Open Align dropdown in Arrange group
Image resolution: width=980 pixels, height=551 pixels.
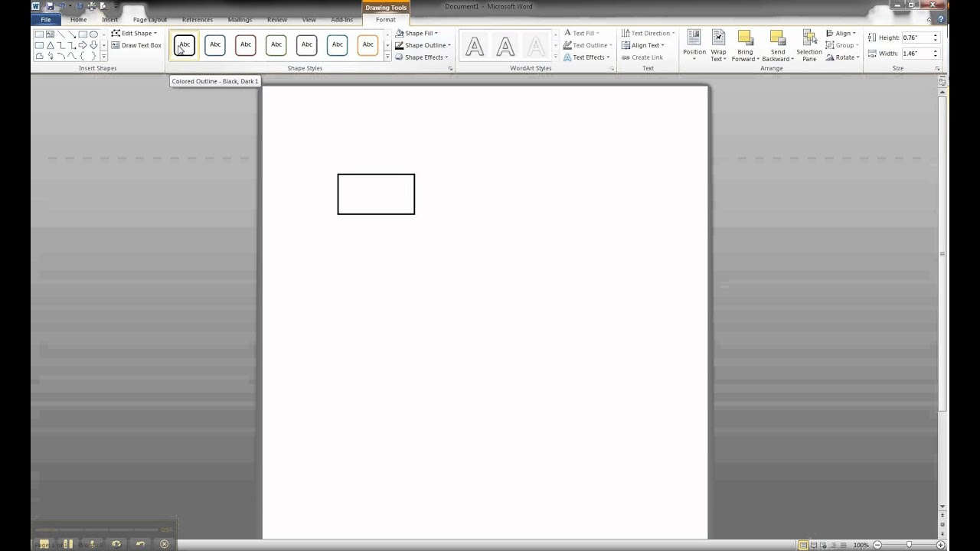(x=841, y=34)
